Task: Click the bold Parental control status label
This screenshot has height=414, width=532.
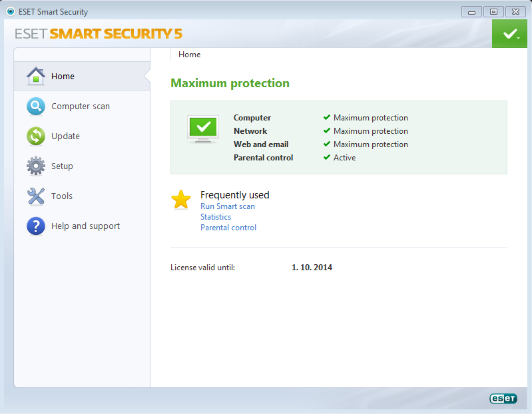Action: [263, 158]
